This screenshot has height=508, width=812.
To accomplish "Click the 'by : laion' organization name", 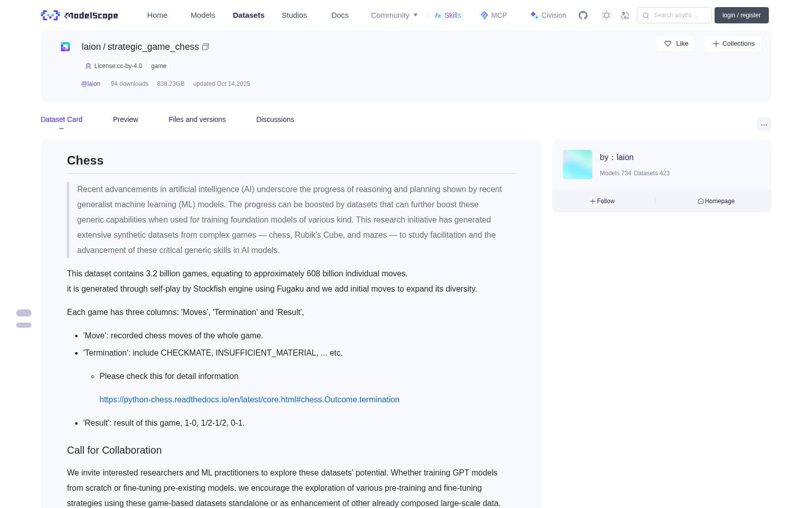I will point(617,157).
